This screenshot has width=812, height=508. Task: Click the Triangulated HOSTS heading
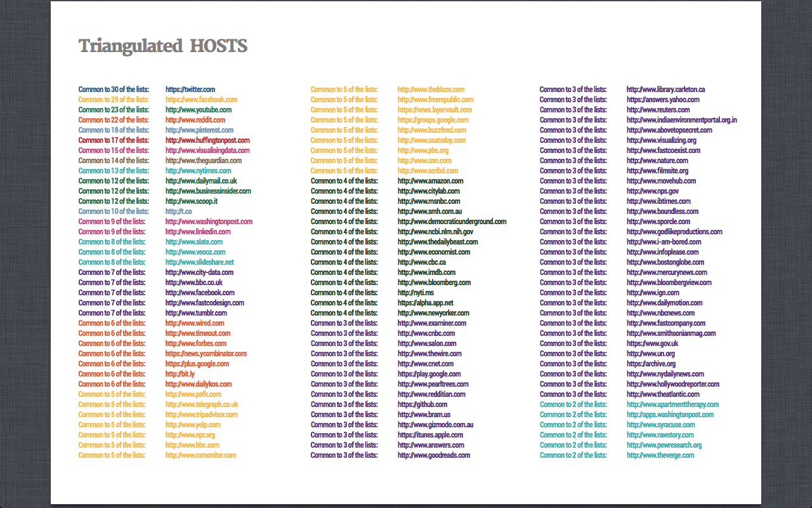(163, 46)
